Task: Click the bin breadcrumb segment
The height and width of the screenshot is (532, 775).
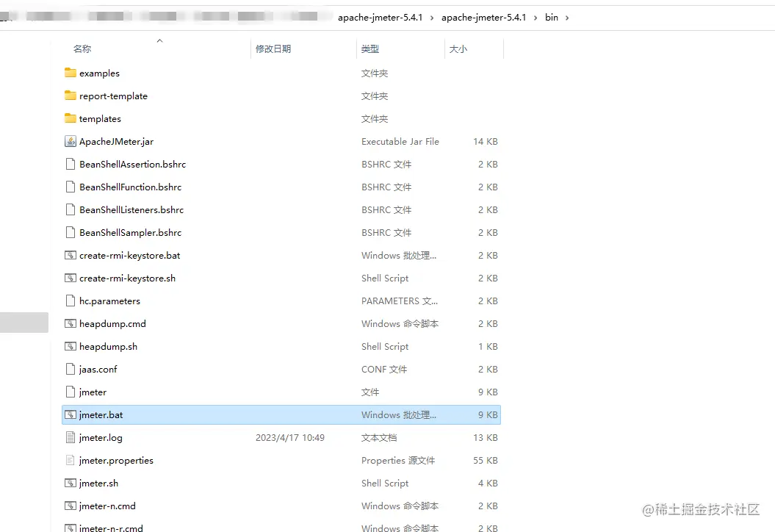Action: coord(552,18)
